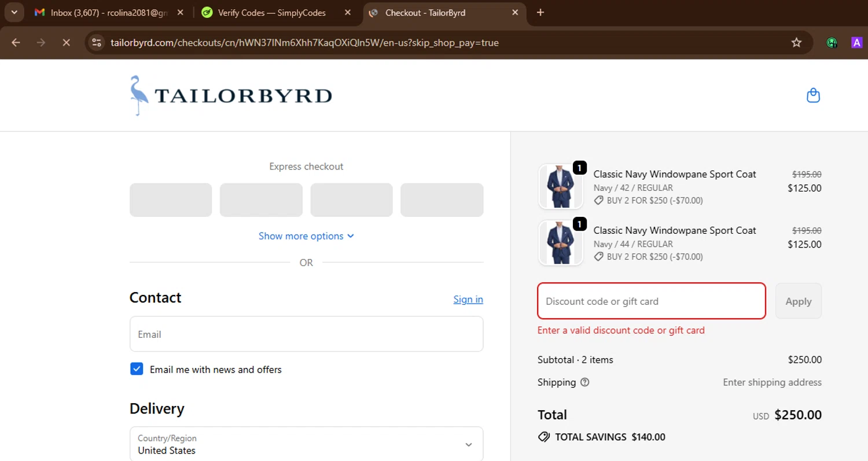Screen dimensions: 868x461
Task: Open the shopping bag cart icon
Action: click(813, 95)
